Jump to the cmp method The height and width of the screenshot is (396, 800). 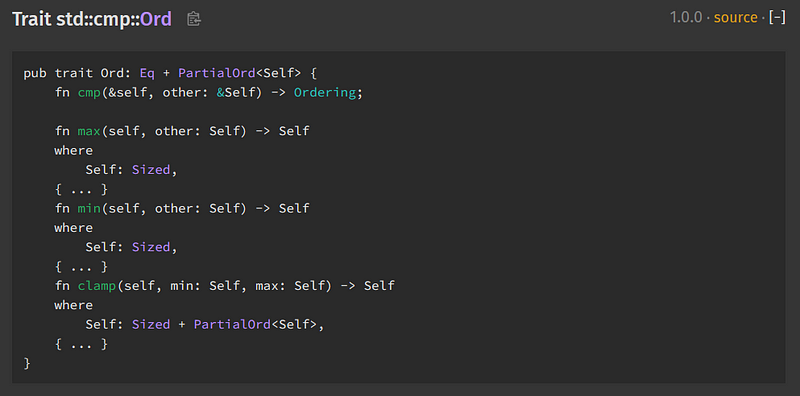click(89, 93)
